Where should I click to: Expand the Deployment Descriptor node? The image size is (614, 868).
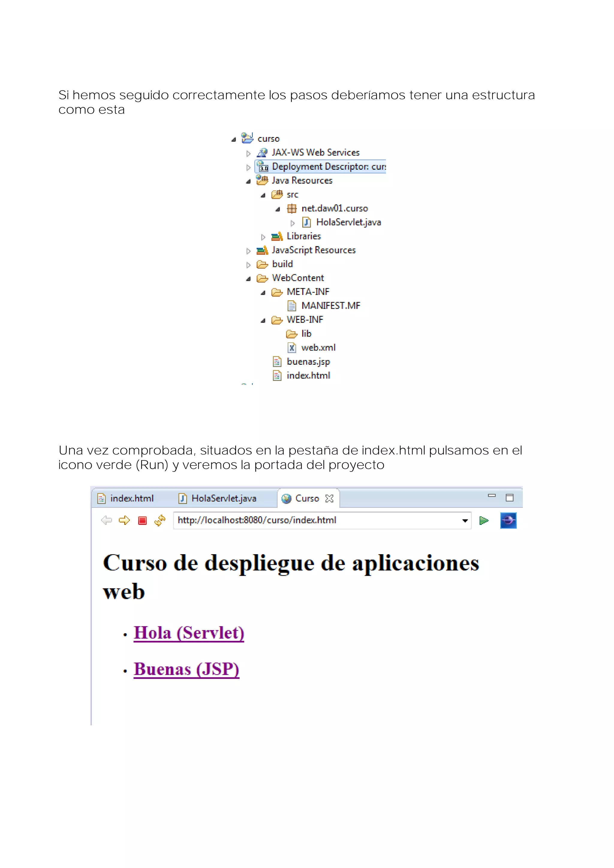tap(249, 168)
